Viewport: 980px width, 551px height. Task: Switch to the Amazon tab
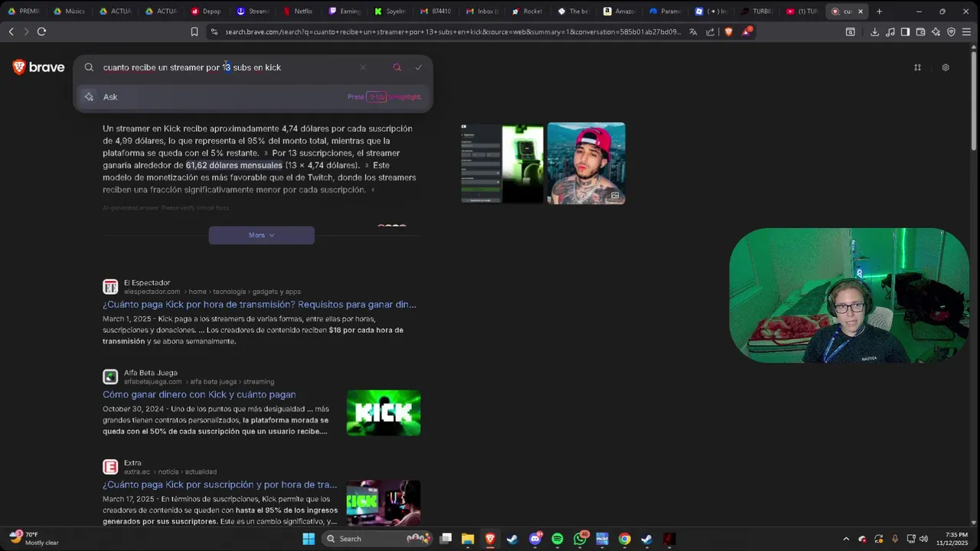(619, 11)
